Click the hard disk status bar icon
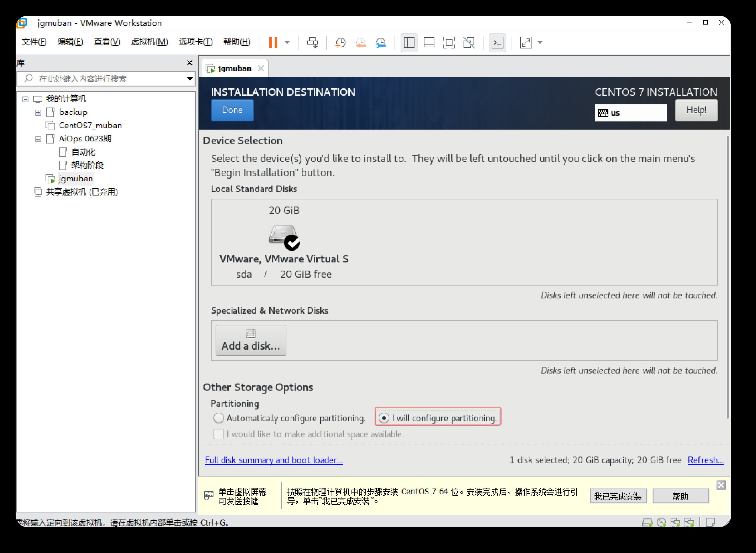The image size is (756, 553). pos(647,522)
